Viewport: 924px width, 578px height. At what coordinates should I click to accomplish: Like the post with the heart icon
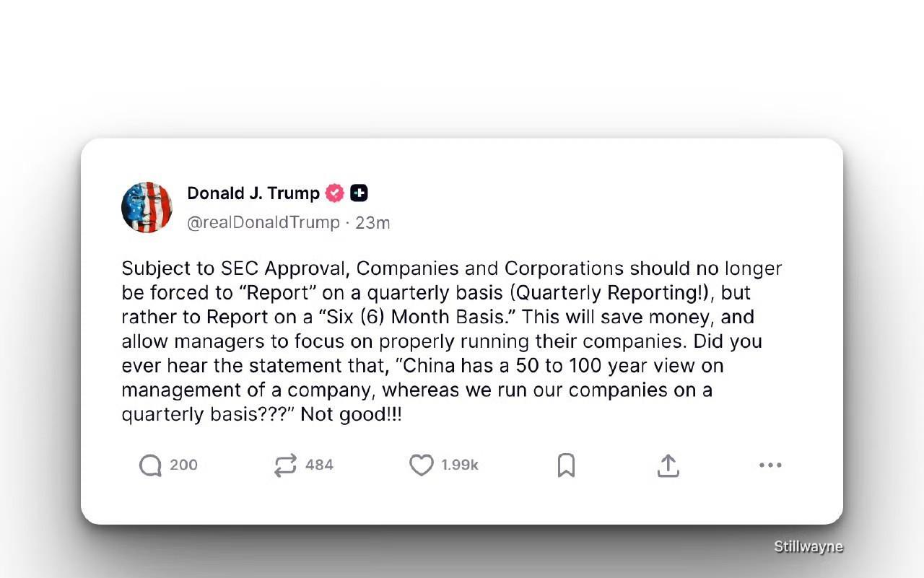tap(422, 465)
